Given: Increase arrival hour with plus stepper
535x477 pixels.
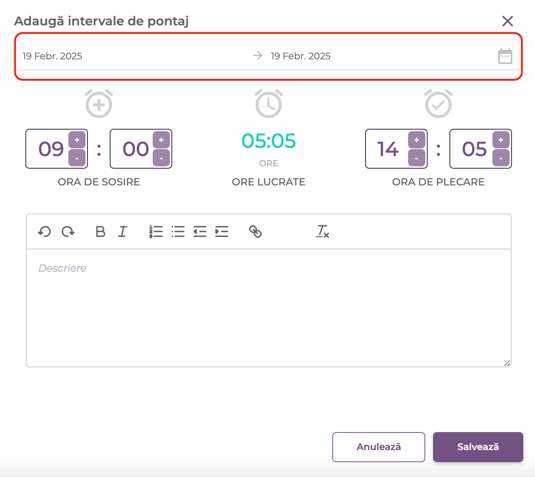Looking at the screenshot, I should (x=77, y=140).
